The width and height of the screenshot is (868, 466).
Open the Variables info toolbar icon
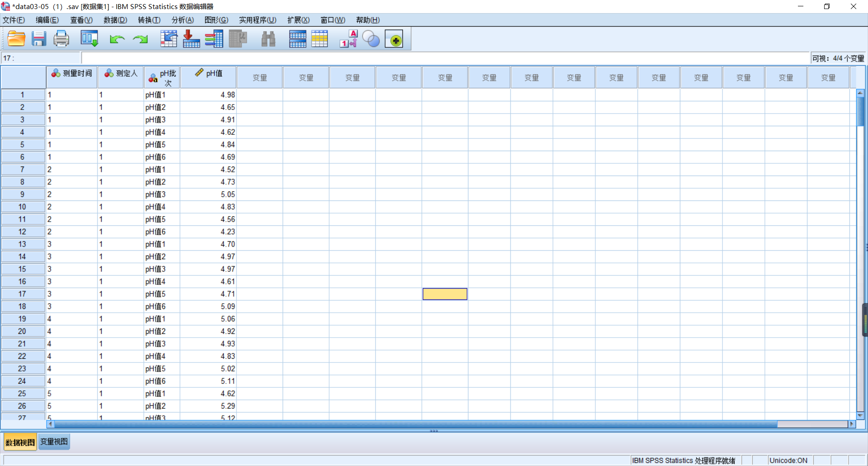[x=214, y=39]
